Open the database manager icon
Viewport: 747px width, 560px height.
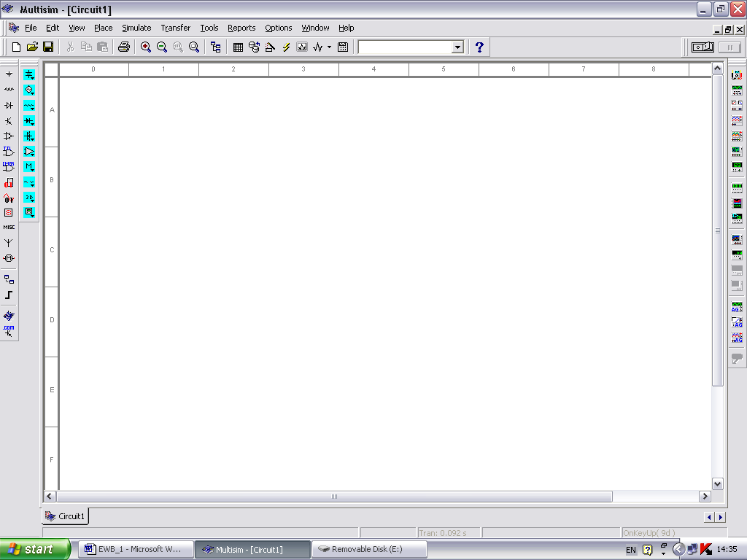click(x=254, y=47)
